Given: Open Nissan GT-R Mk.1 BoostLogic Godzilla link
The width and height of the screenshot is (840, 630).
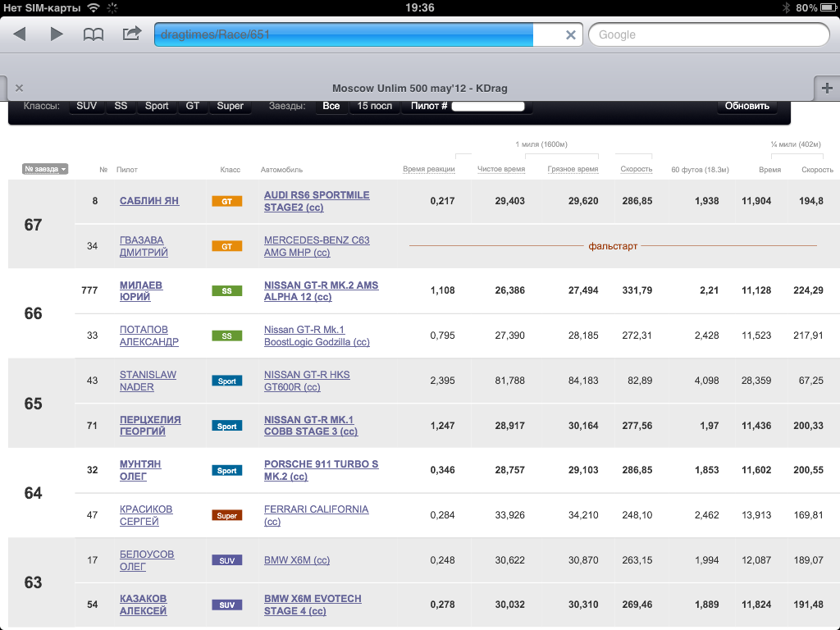Looking at the screenshot, I should click(x=317, y=336).
